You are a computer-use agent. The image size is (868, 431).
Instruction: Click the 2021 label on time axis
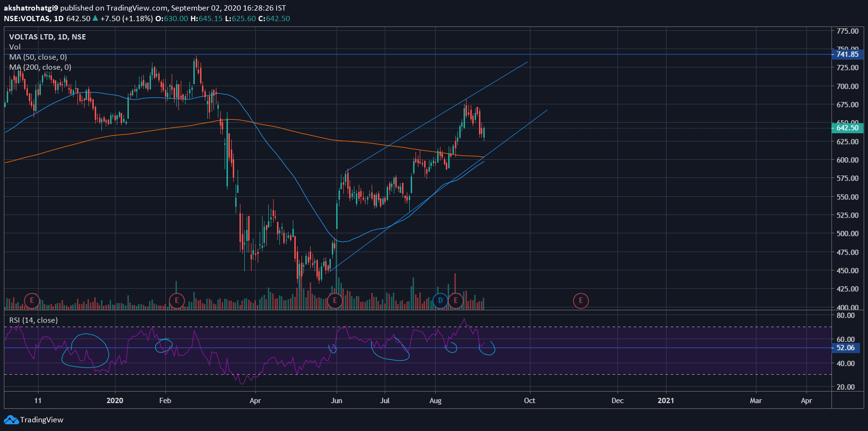point(666,401)
